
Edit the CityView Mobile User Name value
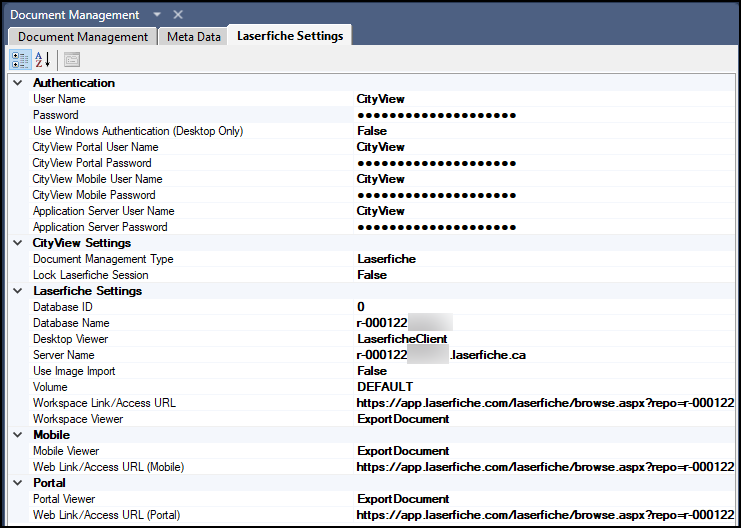543,179
